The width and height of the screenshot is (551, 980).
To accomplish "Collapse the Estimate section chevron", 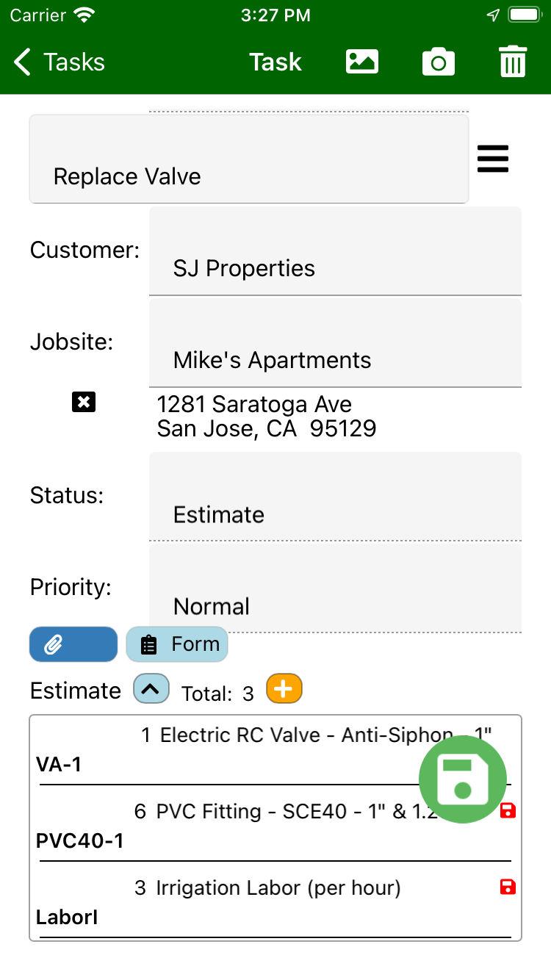I will tap(151, 690).
